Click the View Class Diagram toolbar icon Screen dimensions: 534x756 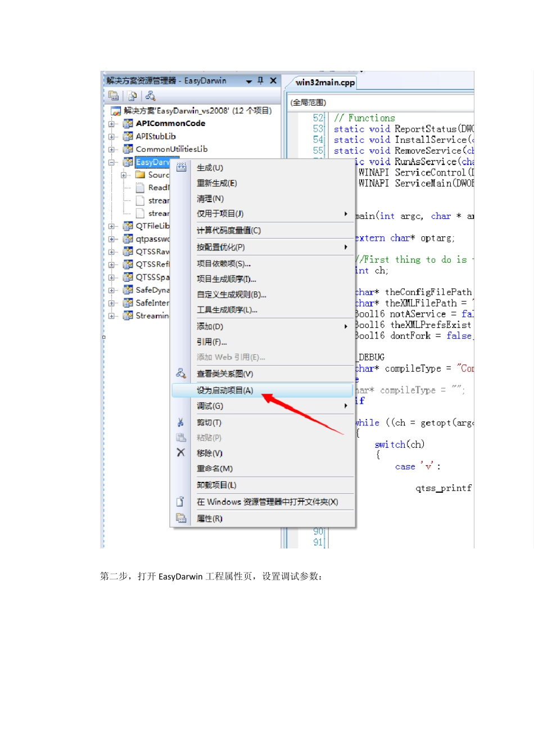[x=150, y=96]
